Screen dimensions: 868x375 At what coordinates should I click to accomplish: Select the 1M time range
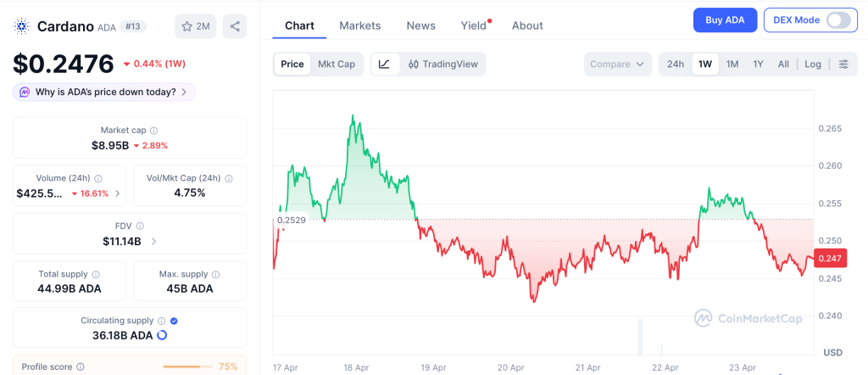point(732,64)
